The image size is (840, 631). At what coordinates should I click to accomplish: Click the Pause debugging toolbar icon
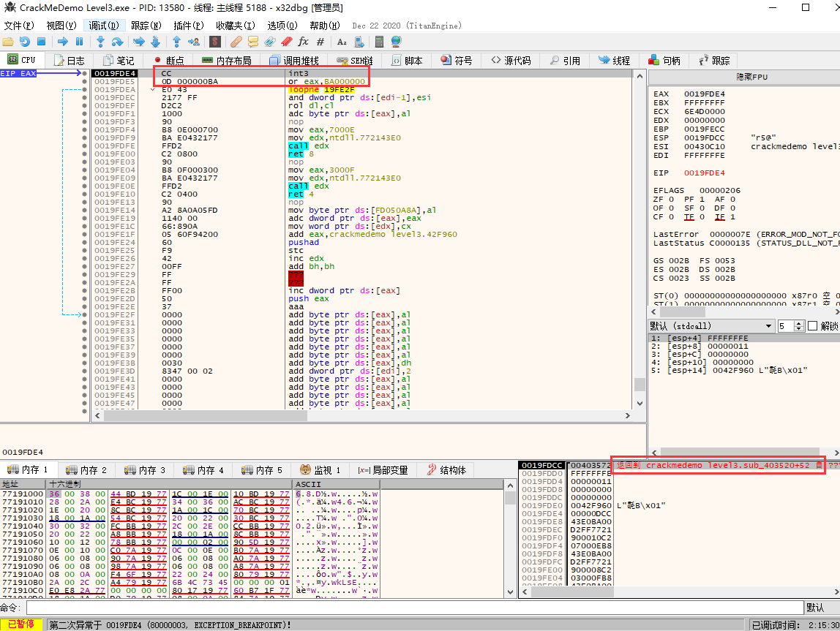(80, 42)
